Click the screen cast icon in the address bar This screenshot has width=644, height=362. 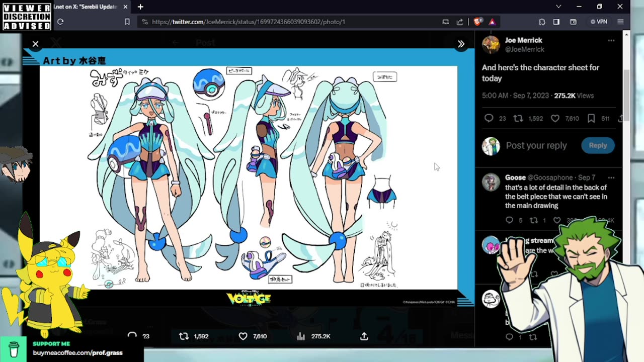(445, 22)
